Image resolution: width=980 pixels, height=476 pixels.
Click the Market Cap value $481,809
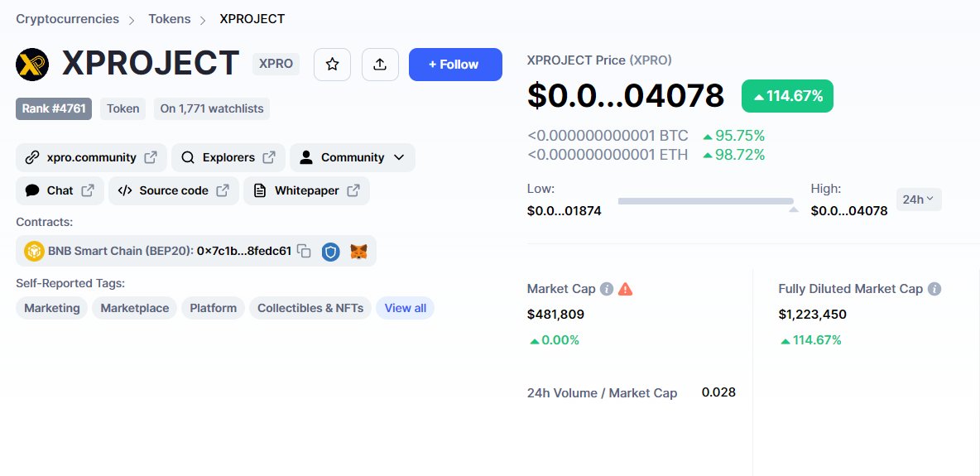coord(555,314)
